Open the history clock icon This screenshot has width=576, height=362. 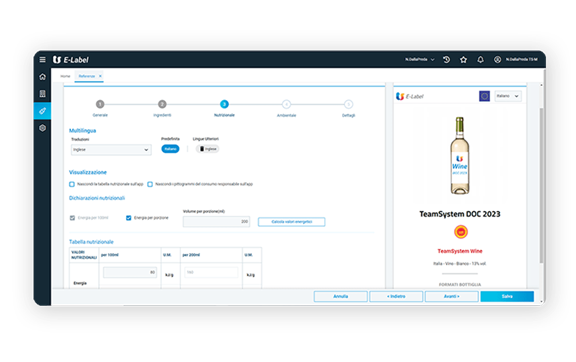(446, 60)
